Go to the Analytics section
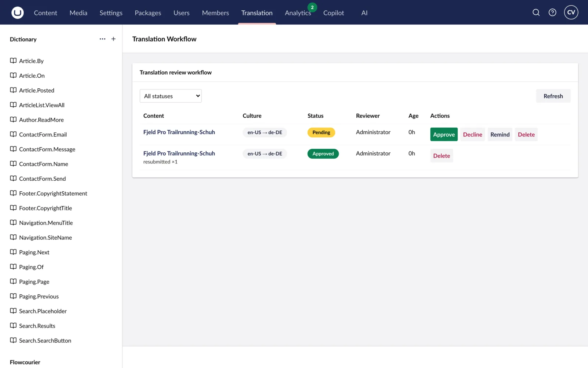588x368 pixels. (298, 13)
